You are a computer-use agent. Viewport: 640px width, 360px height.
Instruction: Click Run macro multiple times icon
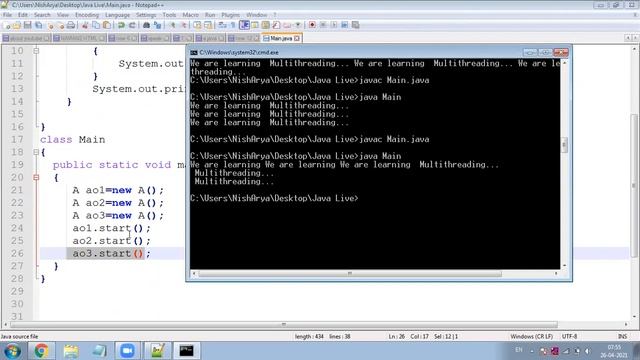[x=344, y=25]
